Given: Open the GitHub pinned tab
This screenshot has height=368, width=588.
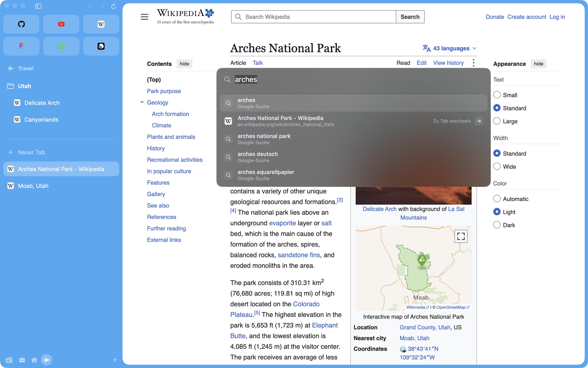Looking at the screenshot, I should (21, 24).
